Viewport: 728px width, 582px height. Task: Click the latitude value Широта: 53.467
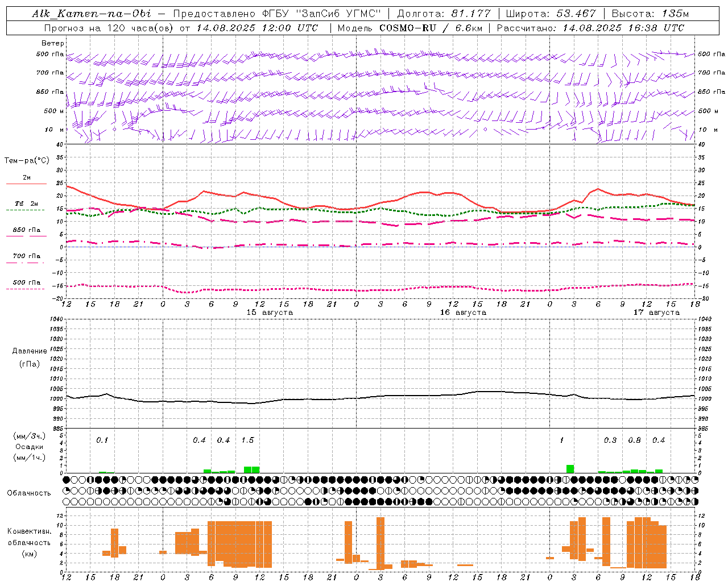tap(551, 14)
